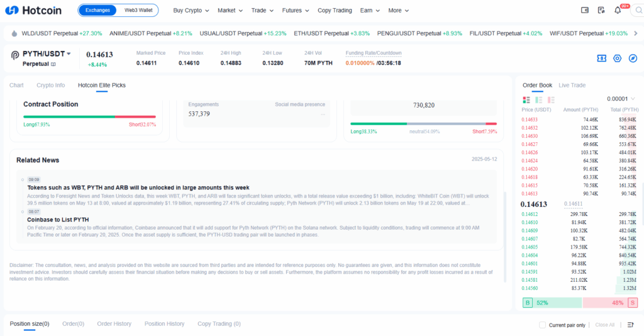This screenshot has width=644, height=336.
Task: Click the Hotcoin logo
Action: pos(33,10)
